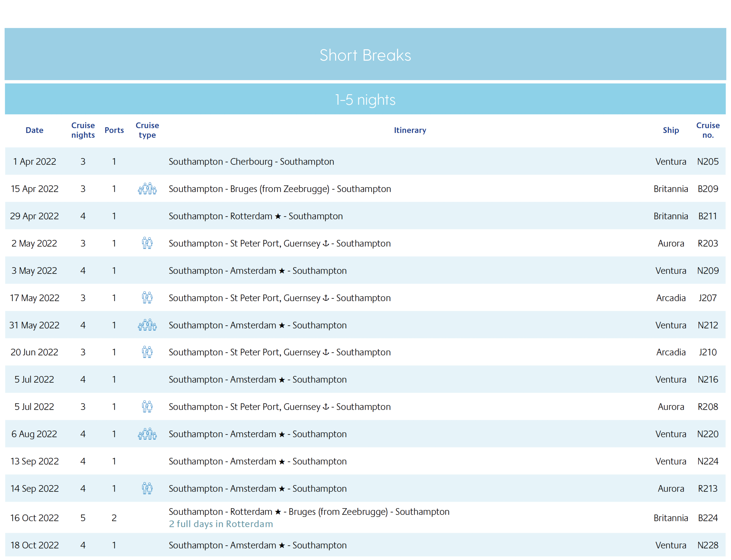The image size is (731, 560).
Task: Click the family icon for cruise N212
Action: pos(147,325)
